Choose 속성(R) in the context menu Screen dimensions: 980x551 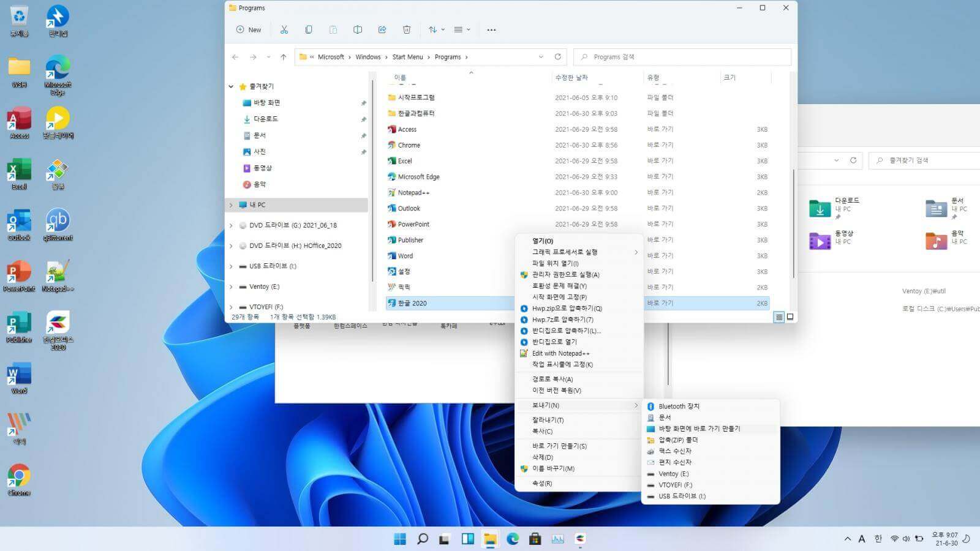point(579,484)
